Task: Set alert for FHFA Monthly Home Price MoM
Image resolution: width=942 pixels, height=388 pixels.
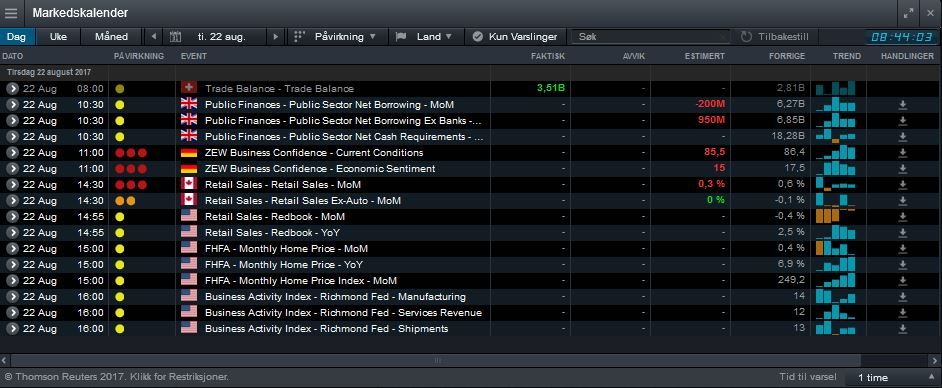Action: coord(902,249)
